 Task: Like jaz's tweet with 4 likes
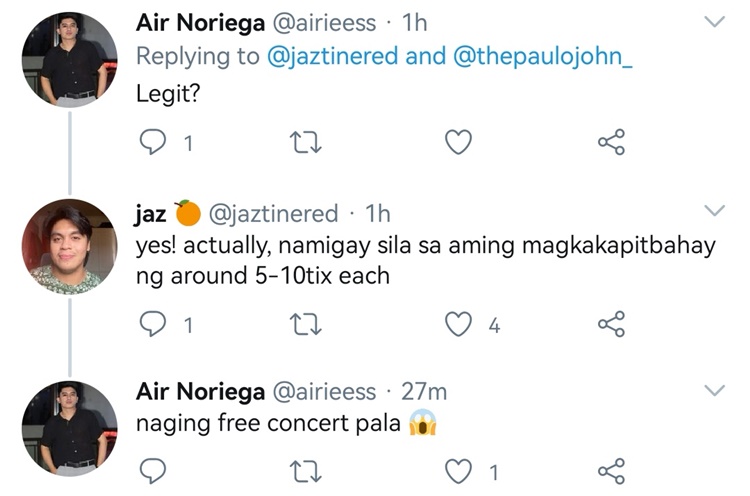tap(458, 324)
